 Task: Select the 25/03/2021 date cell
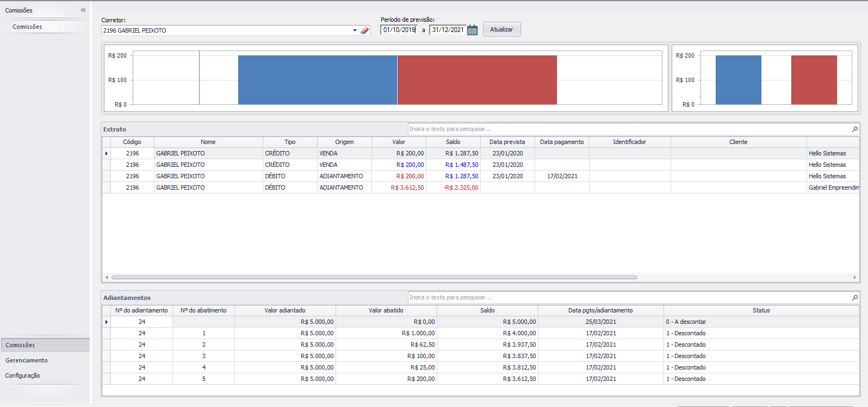click(600, 322)
